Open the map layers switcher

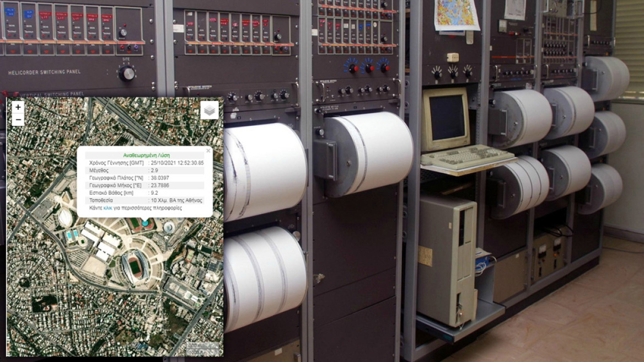coord(209,110)
